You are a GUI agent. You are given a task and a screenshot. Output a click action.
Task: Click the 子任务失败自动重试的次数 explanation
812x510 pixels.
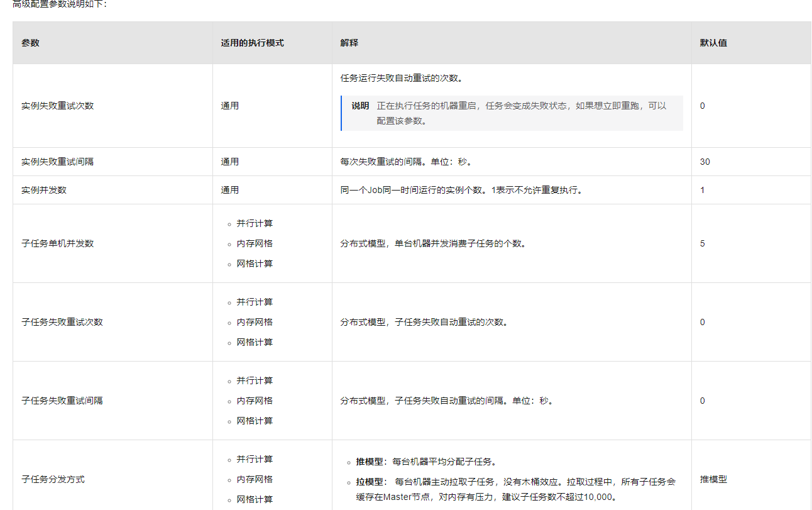coord(425,322)
